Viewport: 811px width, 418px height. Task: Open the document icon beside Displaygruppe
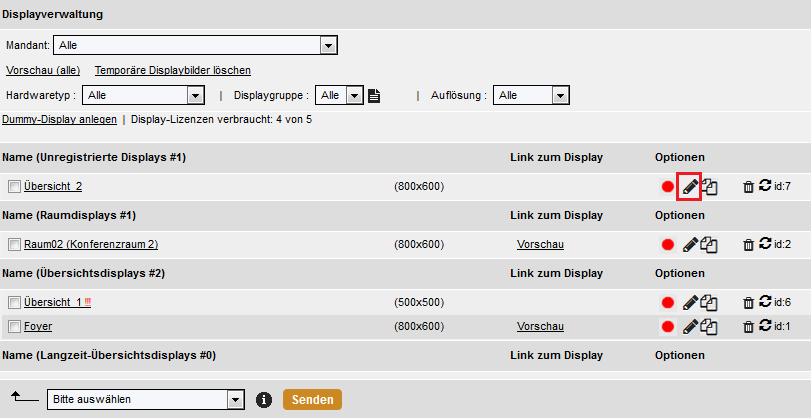(x=374, y=95)
